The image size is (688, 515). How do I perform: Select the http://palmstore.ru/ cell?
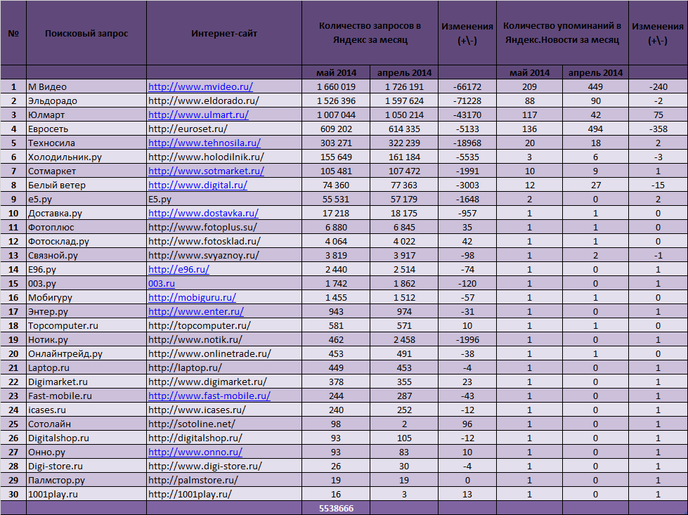(x=224, y=480)
